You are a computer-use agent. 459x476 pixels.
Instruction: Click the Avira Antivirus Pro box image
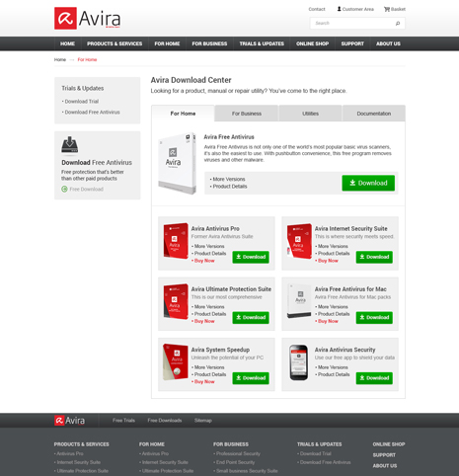pyautogui.click(x=176, y=241)
